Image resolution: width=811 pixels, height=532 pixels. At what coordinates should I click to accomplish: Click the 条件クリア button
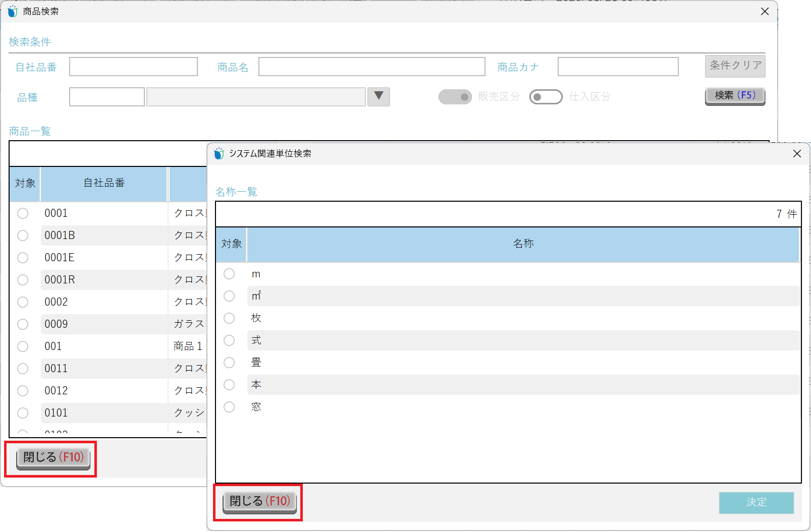pos(735,66)
